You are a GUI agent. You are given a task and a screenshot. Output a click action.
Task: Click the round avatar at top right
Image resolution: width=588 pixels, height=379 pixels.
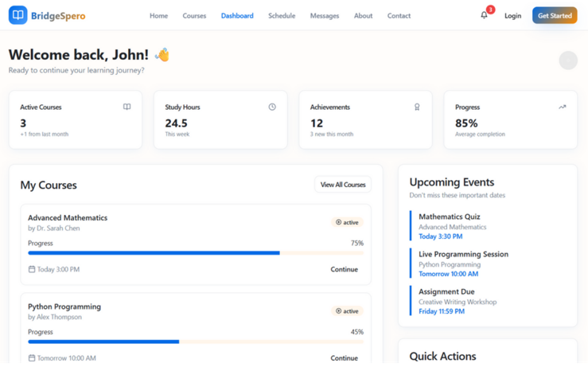(567, 61)
